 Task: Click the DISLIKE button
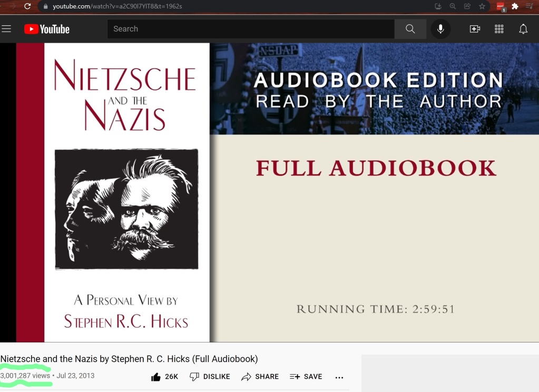(210, 377)
